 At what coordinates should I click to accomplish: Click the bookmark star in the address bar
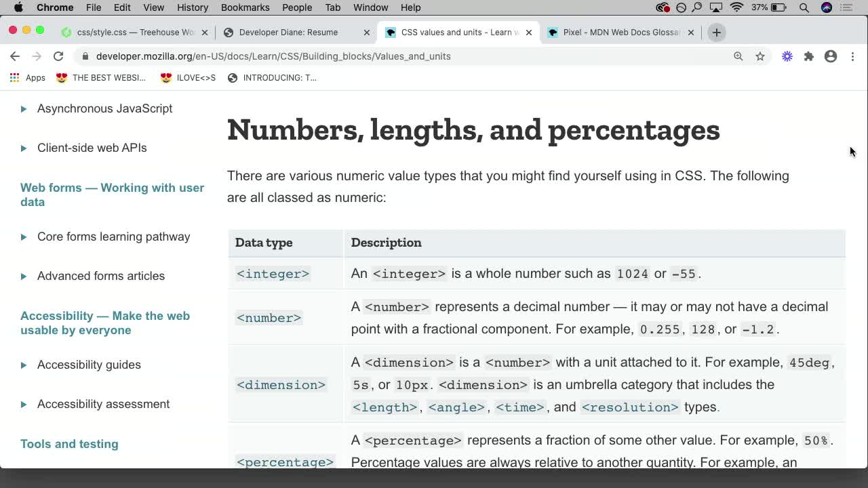(759, 56)
